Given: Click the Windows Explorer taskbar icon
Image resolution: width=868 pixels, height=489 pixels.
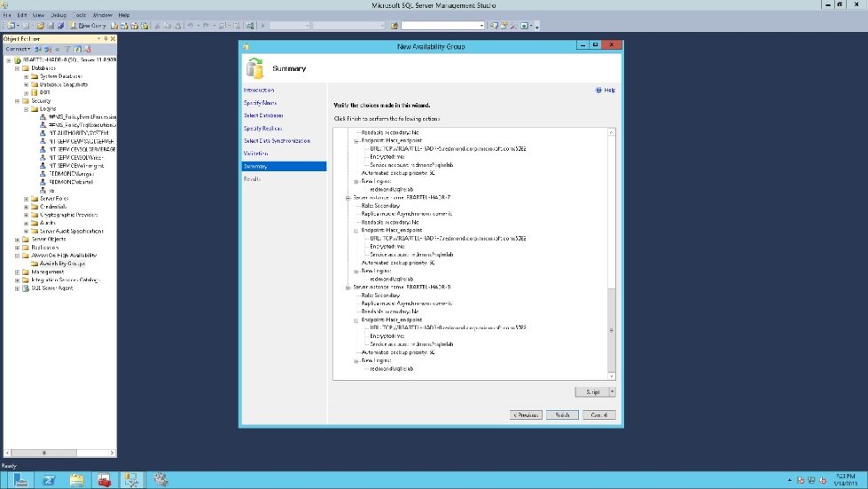Looking at the screenshot, I should tap(76, 479).
